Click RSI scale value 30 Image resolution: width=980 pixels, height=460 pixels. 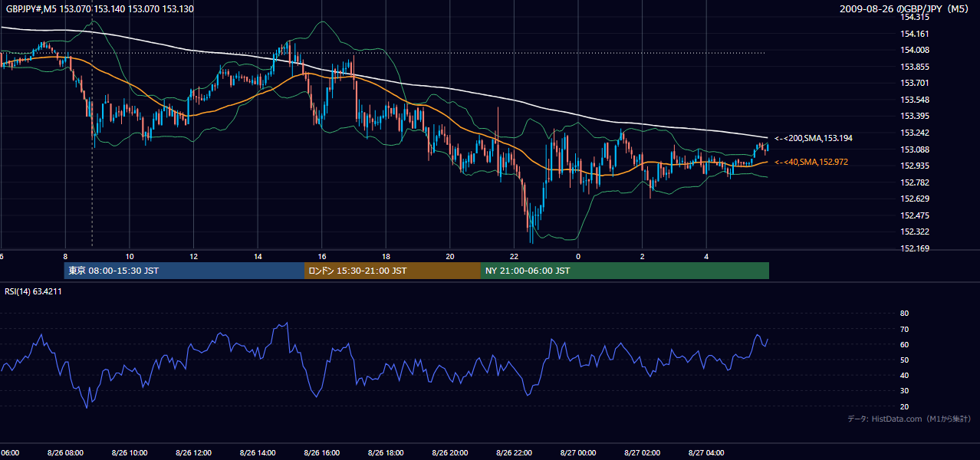(x=904, y=390)
